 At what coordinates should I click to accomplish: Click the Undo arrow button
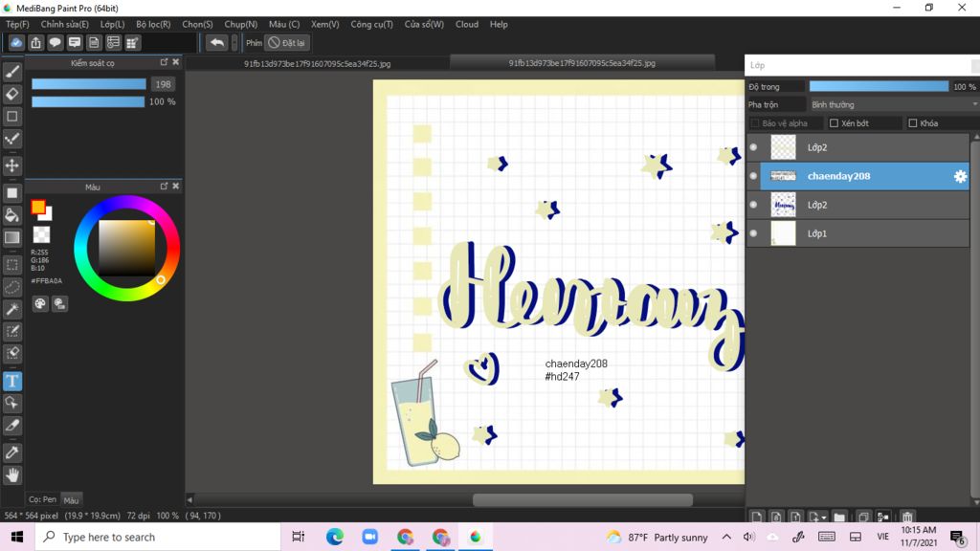pyautogui.click(x=217, y=42)
